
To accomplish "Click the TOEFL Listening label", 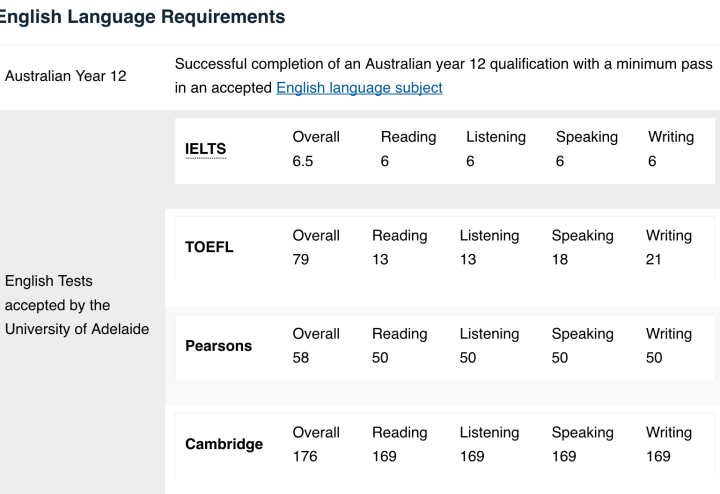I will pos(489,236).
